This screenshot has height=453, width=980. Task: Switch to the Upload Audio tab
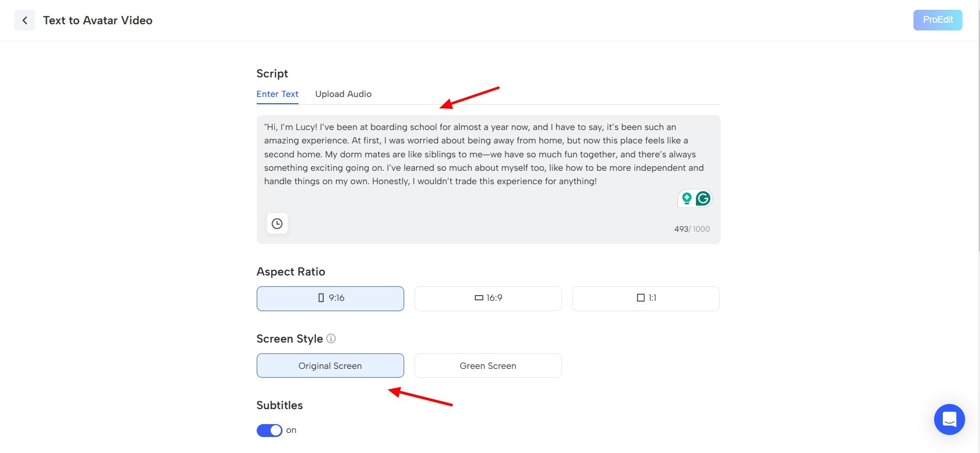343,94
